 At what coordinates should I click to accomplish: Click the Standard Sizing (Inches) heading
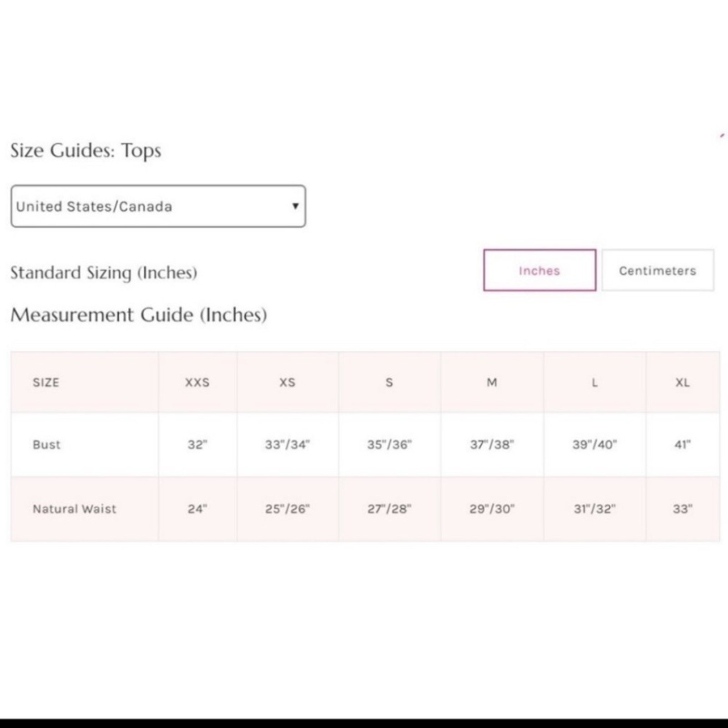[104, 273]
